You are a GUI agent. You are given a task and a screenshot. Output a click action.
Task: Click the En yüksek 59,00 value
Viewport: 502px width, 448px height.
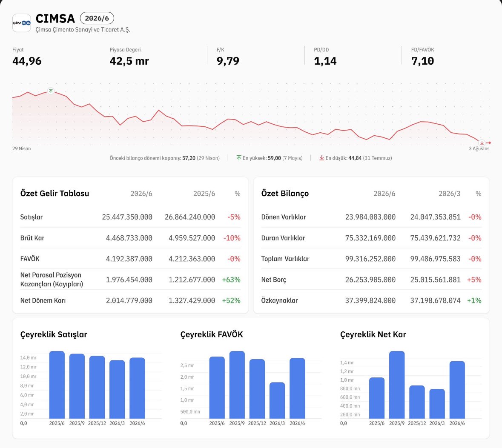pyautogui.click(x=274, y=158)
